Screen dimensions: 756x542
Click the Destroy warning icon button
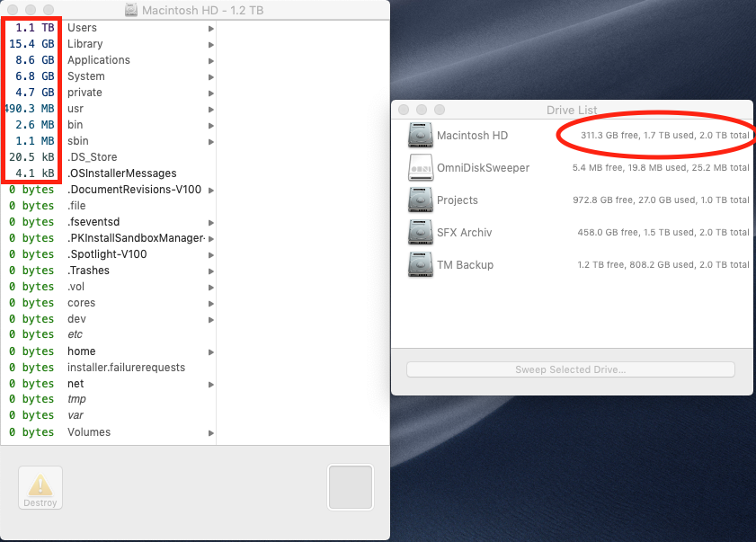[x=40, y=487]
